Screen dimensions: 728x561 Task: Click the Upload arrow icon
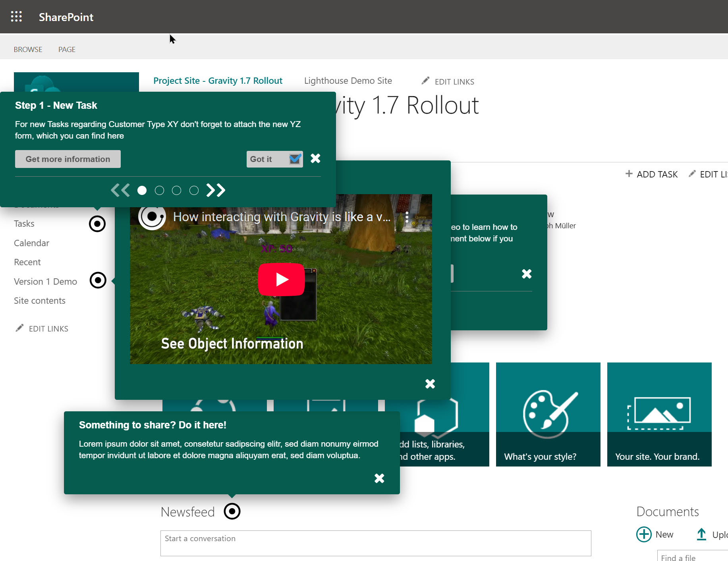point(702,534)
